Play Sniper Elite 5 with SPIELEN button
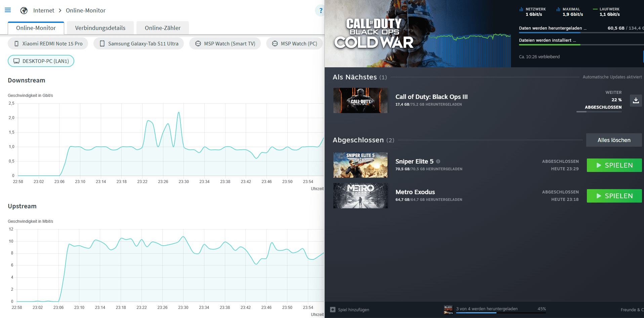The width and height of the screenshot is (644, 318). (614, 165)
